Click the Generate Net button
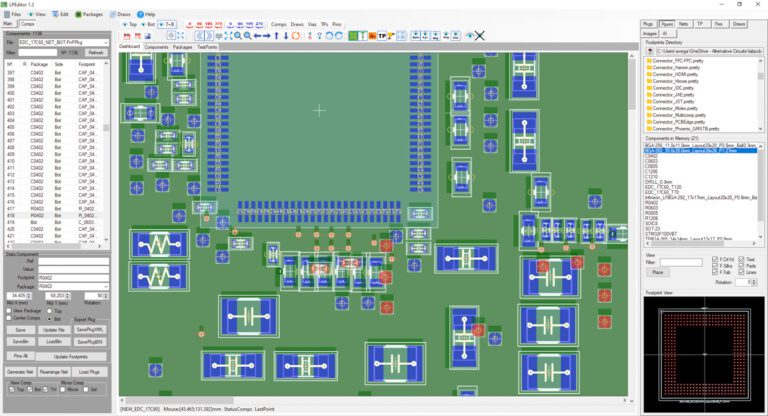Image resolution: width=768 pixels, height=416 pixels. [20, 372]
